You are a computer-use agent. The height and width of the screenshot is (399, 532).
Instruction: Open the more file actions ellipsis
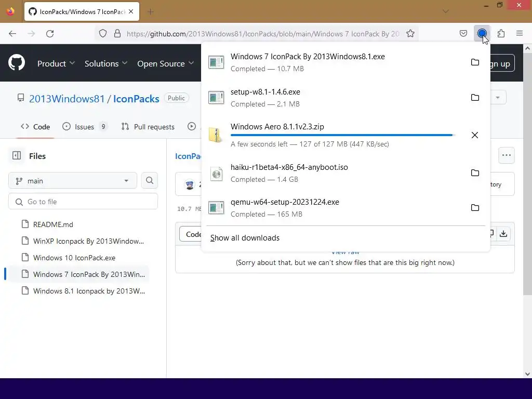[506, 155]
